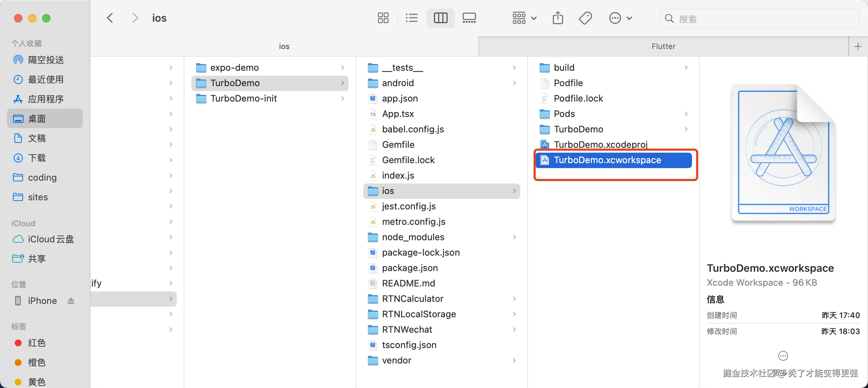Expand the android folder chevron

coord(514,83)
